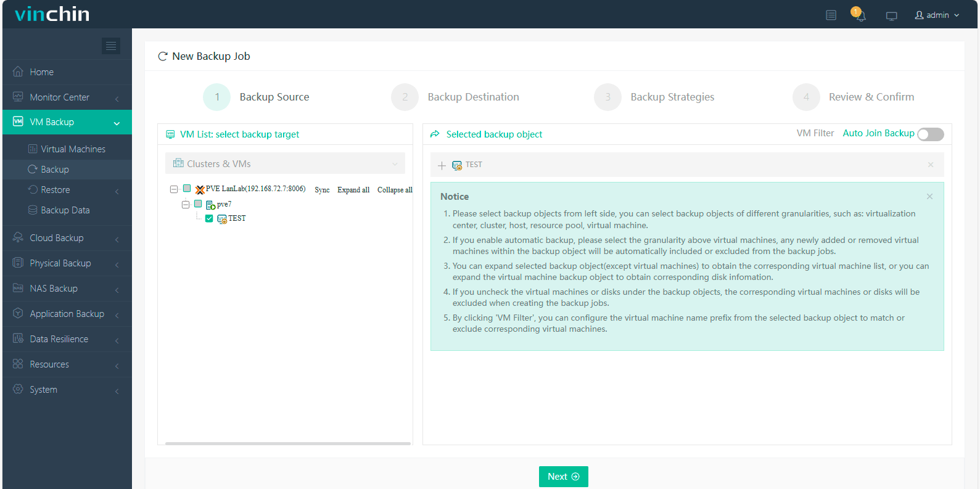Click PVE LanLab(192.168.72.7:8006) tree label
This screenshot has width=980, height=489.
[x=255, y=189]
